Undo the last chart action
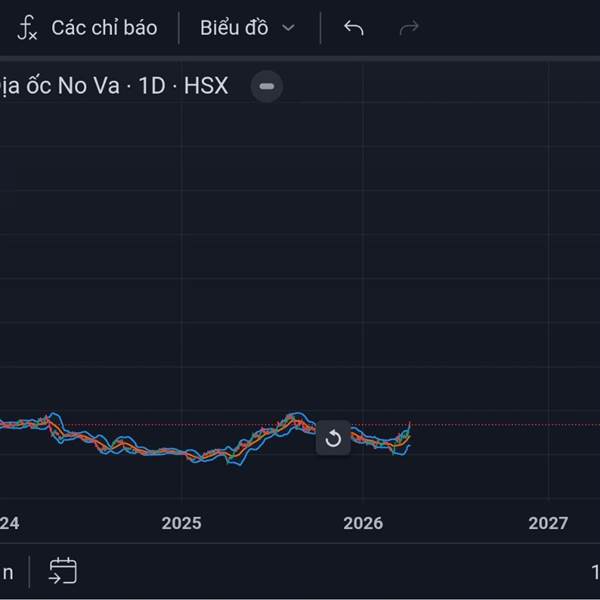This screenshot has height=600, width=600. click(x=353, y=28)
